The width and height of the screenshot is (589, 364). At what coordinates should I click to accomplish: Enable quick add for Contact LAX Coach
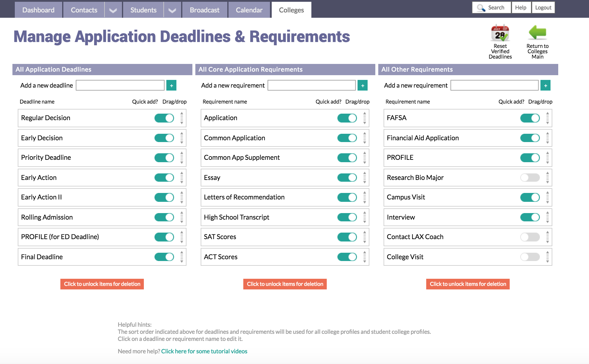pyautogui.click(x=530, y=237)
